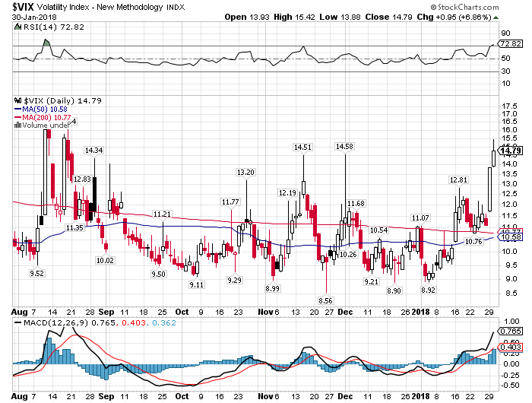This screenshot has height=403, width=532.
Task: Click the 11.07 price high annotation
Action: point(420,218)
